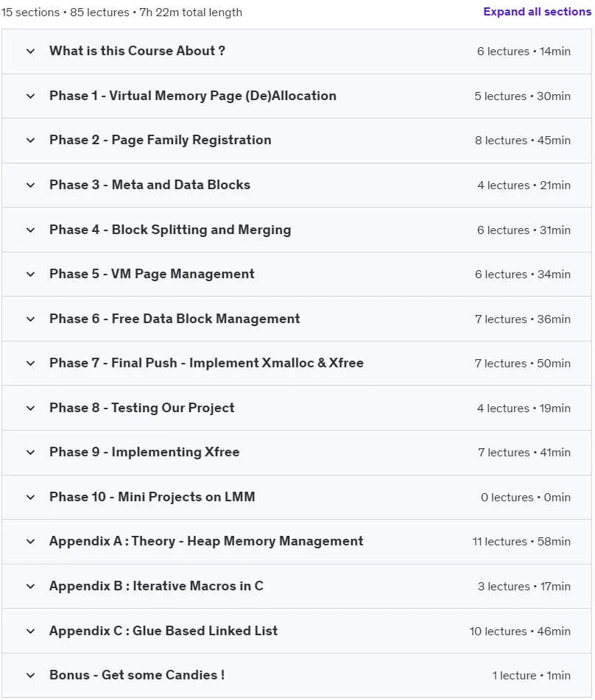Expand Phase 3 Meta and Data Blocks chevron
Image resolution: width=595 pixels, height=700 pixels.
30,185
